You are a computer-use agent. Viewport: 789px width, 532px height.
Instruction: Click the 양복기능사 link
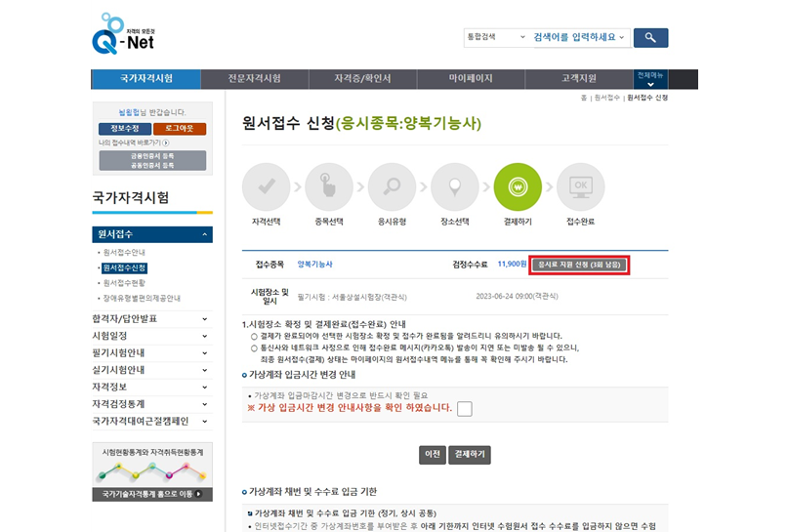[x=315, y=264]
